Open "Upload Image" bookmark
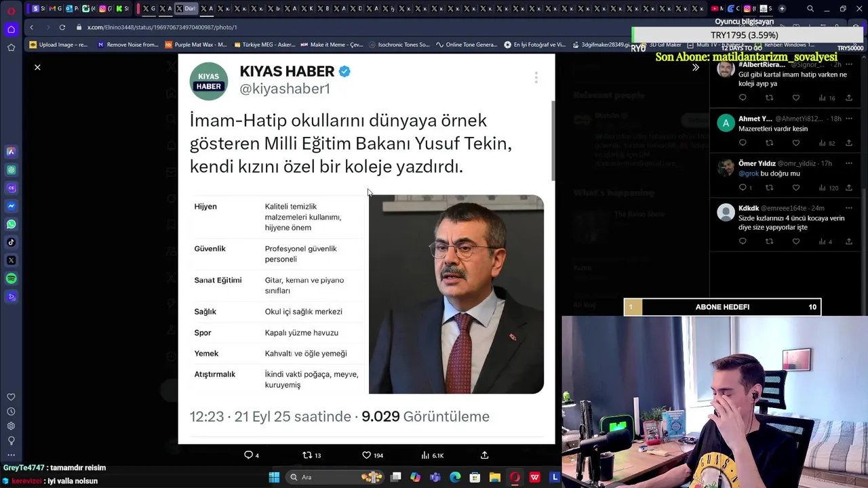The height and width of the screenshot is (488, 868). click(58, 45)
